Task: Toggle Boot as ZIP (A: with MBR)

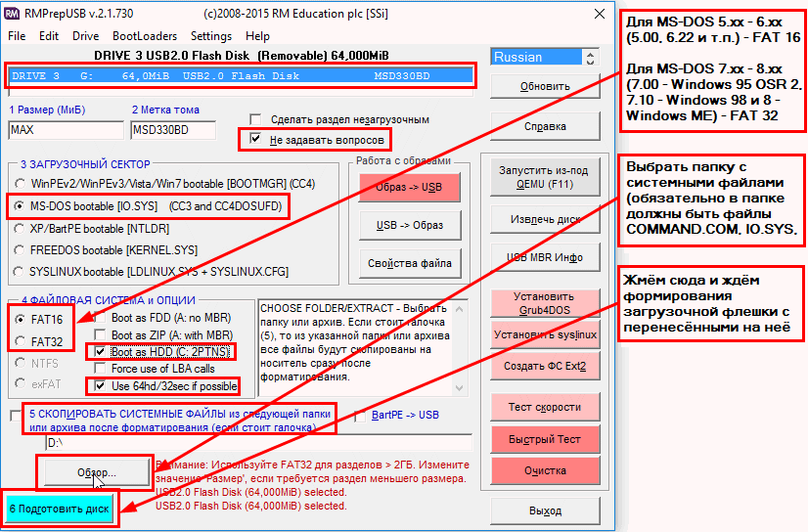Action: point(100,334)
